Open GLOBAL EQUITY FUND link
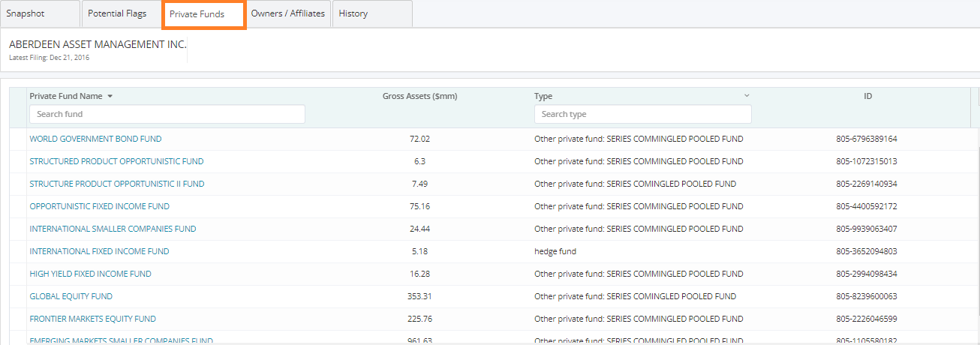Viewport: 980px width, 345px height. 71,296
